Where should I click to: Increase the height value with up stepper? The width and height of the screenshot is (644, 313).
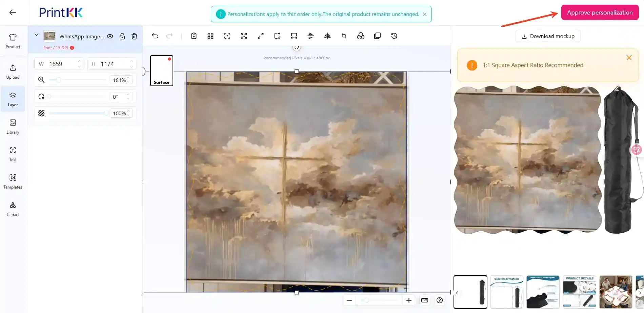pyautogui.click(x=131, y=61)
